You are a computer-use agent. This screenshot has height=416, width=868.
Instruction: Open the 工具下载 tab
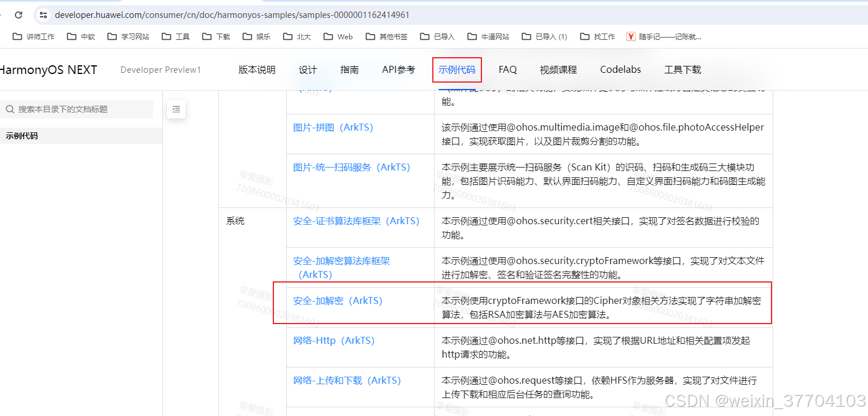pos(683,70)
